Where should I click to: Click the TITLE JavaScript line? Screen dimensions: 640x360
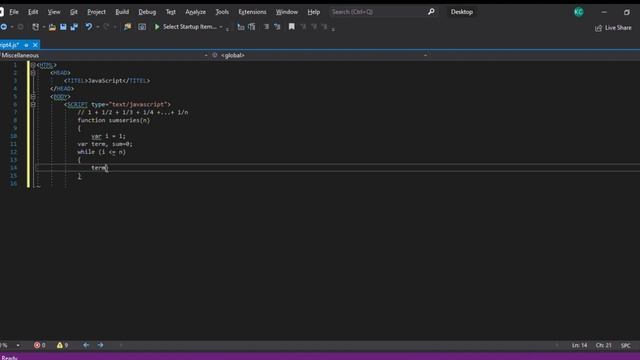pyautogui.click(x=107, y=81)
